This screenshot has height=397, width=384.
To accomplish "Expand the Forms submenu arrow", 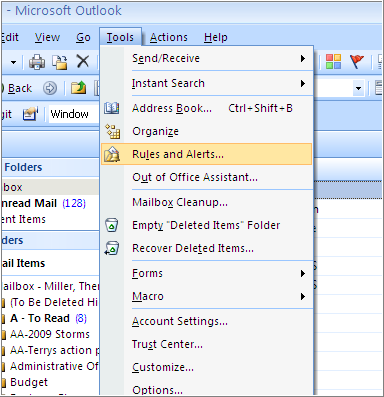I will coord(303,274).
